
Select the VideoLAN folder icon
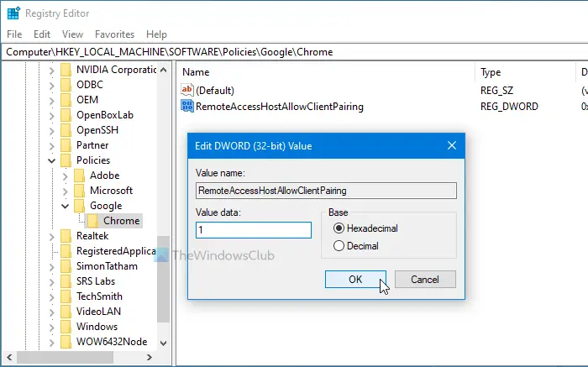coord(66,311)
